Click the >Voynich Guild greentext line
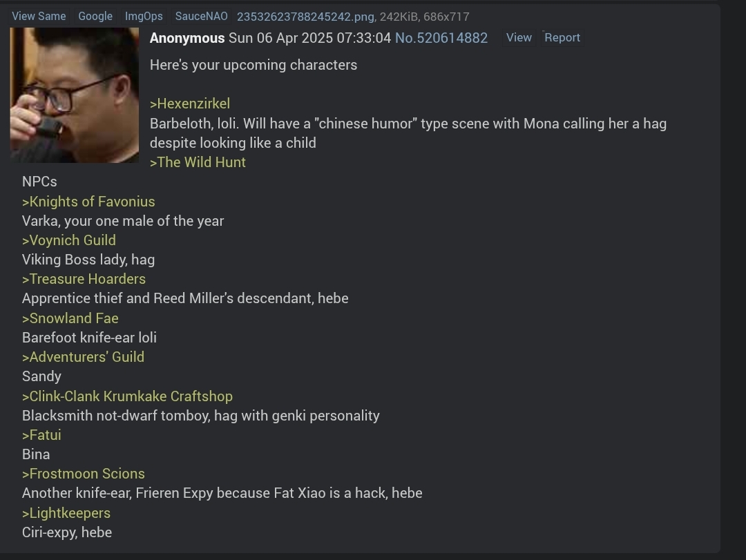 69,240
